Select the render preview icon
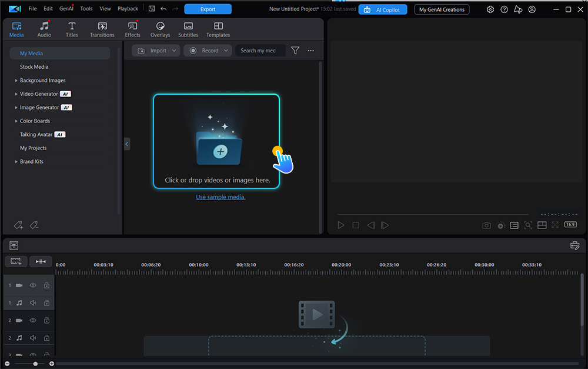The width and height of the screenshot is (588, 369). pyautogui.click(x=501, y=225)
